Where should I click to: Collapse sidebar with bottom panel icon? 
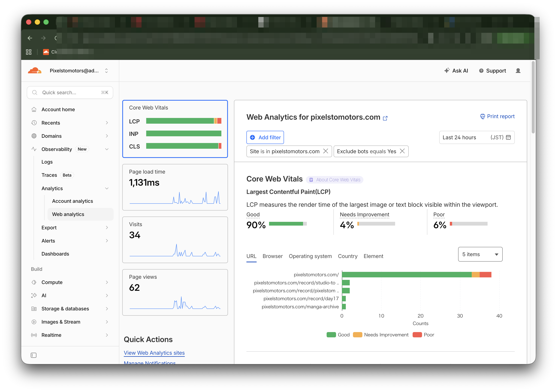[34, 355]
